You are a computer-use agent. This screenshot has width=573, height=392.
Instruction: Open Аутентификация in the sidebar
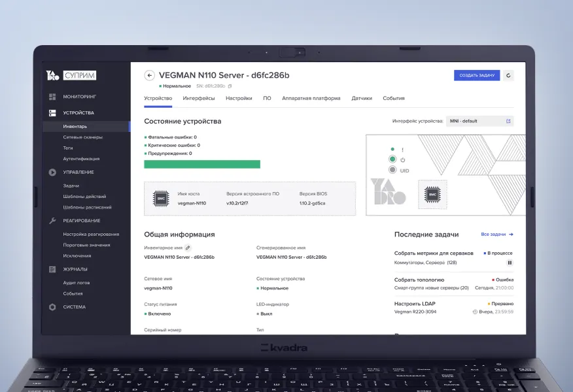tap(81, 159)
